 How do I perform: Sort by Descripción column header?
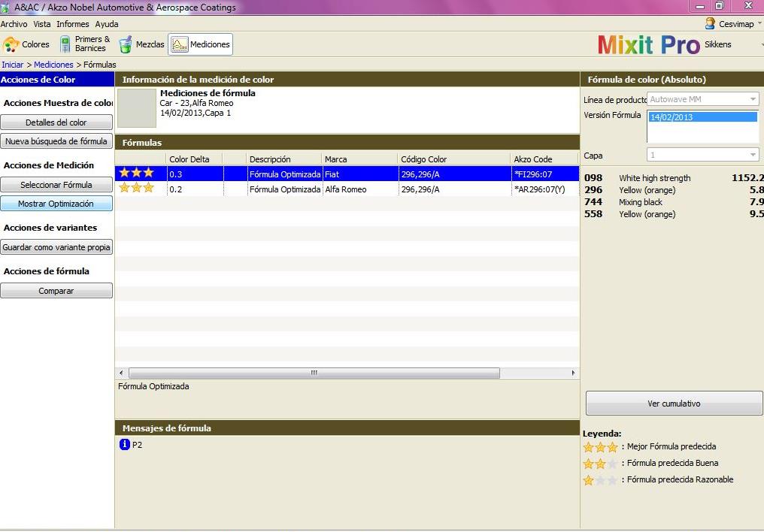[284, 159]
